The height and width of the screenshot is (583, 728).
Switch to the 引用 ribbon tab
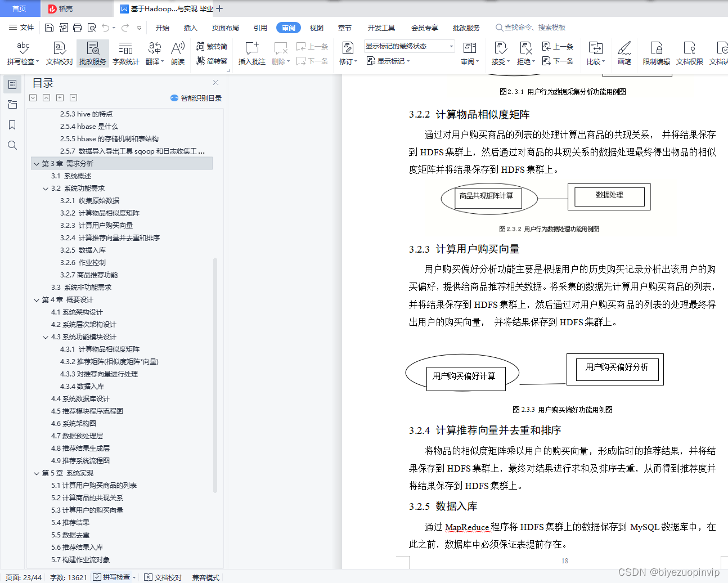click(x=260, y=28)
